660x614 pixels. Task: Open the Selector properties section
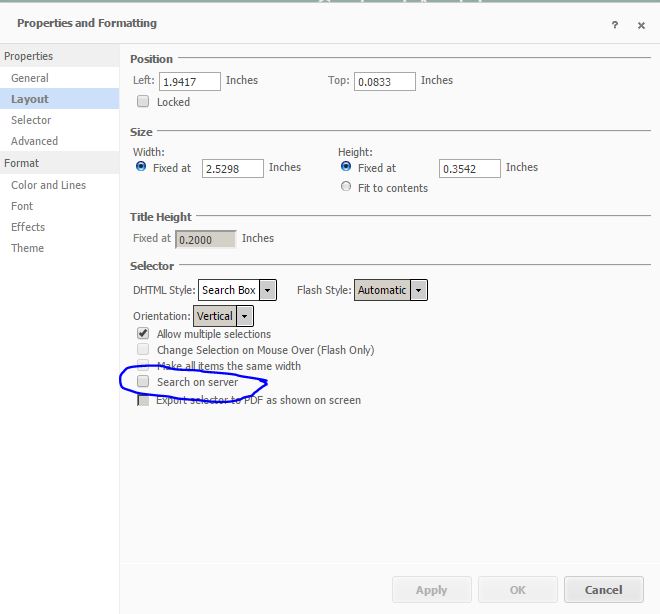[x=31, y=120]
